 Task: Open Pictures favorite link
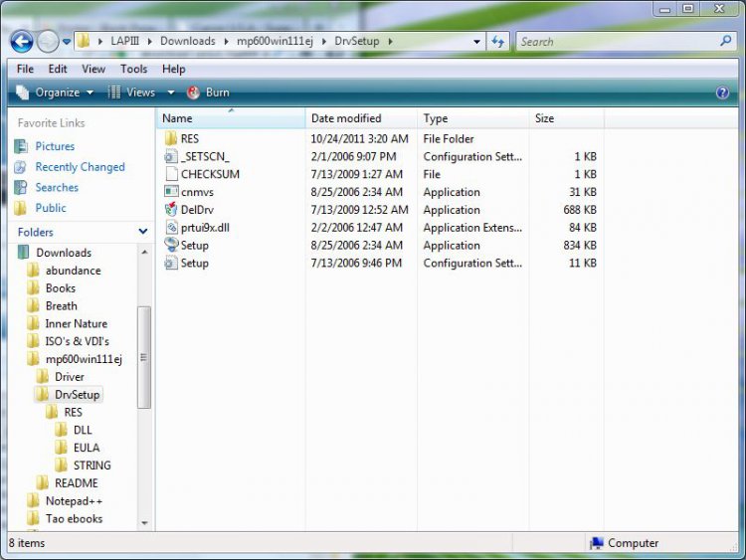pos(55,146)
